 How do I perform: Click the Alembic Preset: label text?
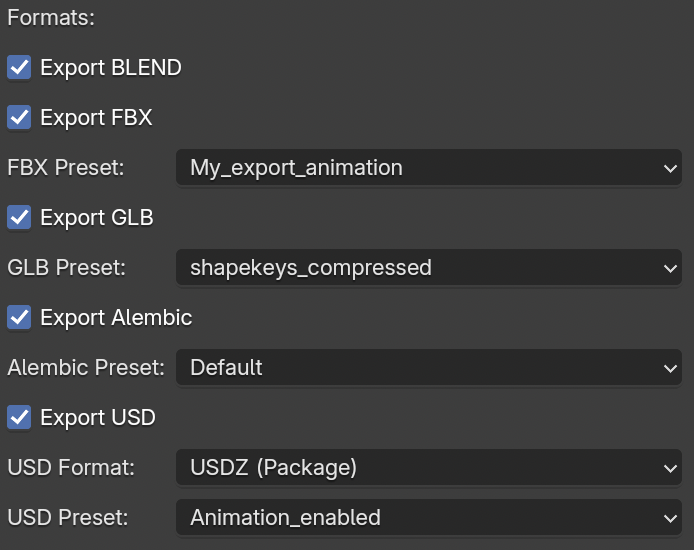pos(86,368)
